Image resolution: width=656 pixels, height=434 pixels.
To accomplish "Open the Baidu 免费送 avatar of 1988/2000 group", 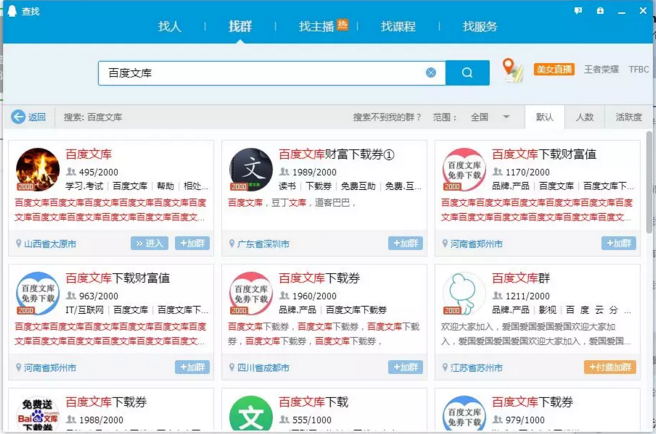I will point(38,413).
